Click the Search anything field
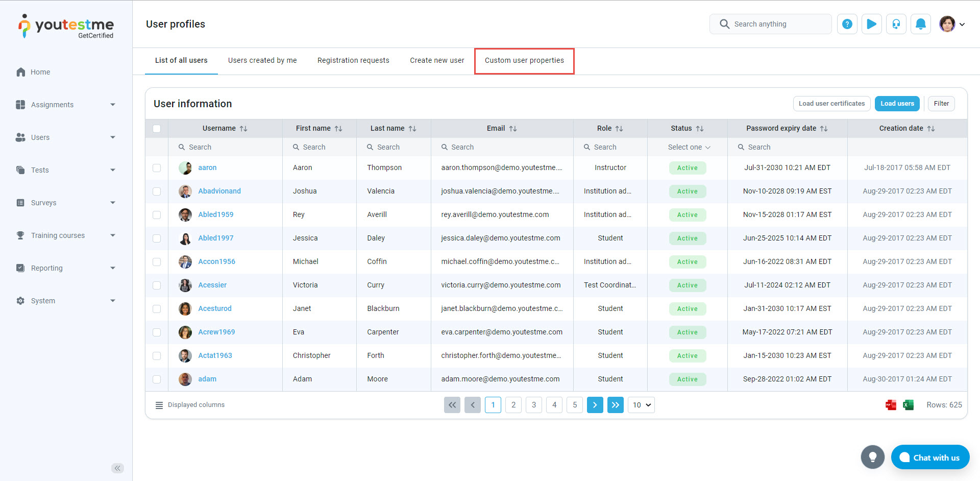 778,24
